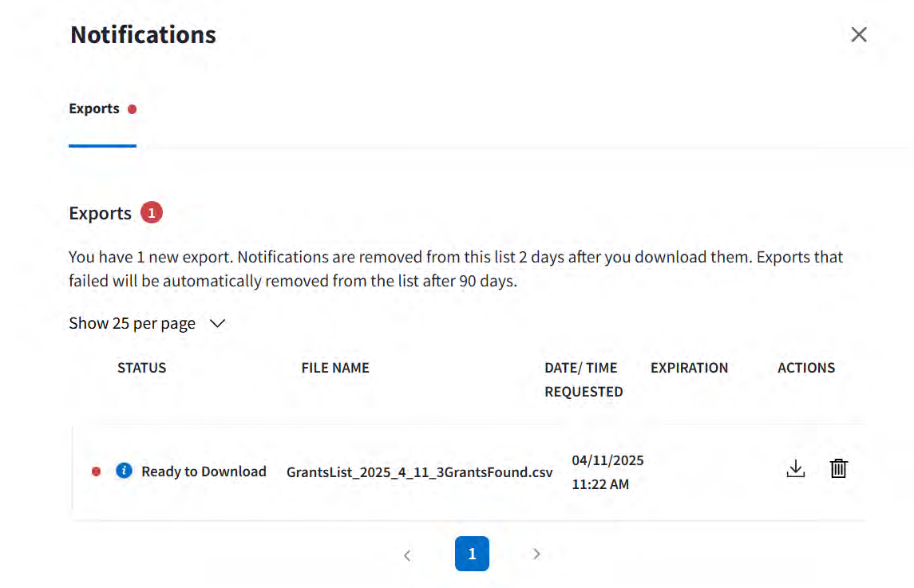
Task: Click the red dot beside Exports tab
Action: tap(133, 109)
